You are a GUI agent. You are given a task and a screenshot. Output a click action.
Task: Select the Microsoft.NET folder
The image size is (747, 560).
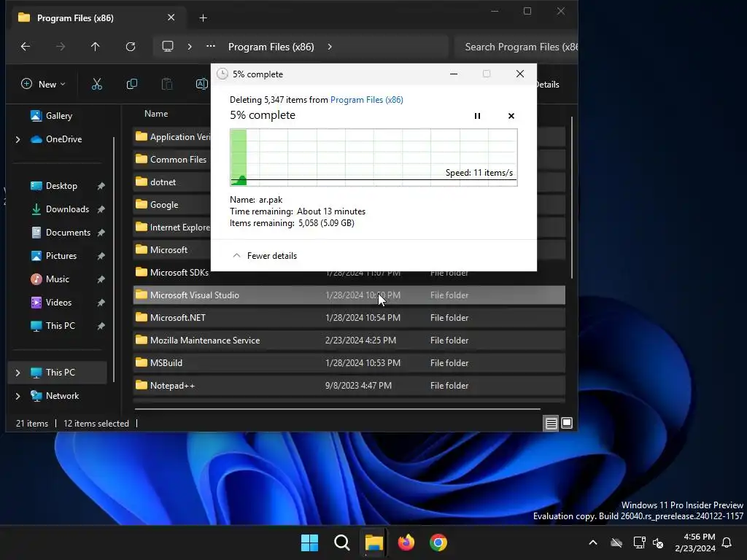pos(349,318)
